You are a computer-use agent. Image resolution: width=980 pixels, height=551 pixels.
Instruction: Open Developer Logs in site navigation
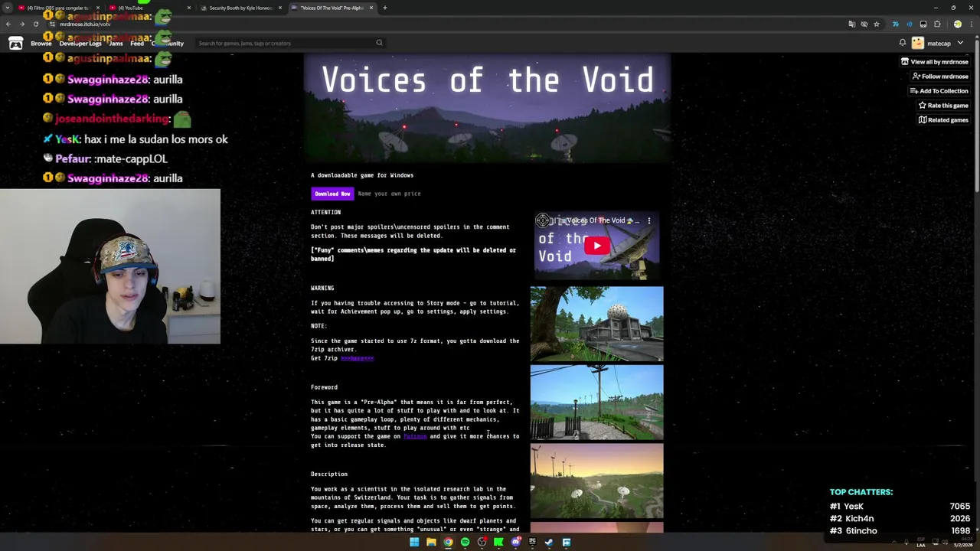(x=80, y=44)
